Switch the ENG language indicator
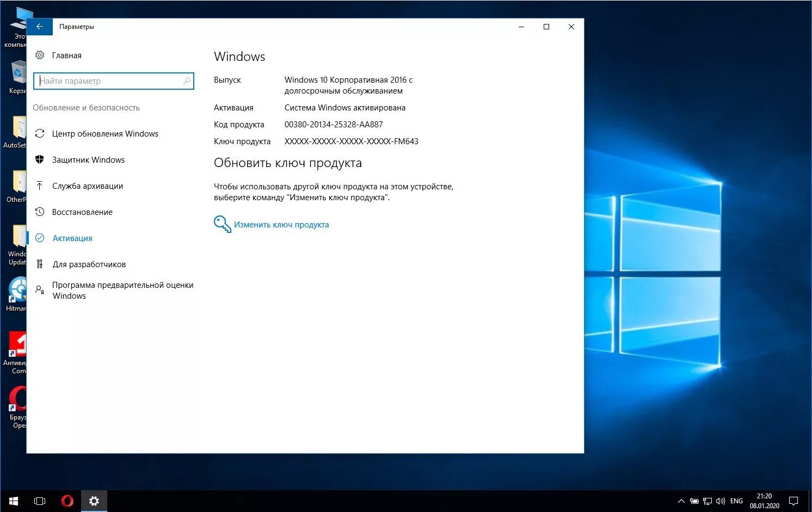The image size is (812, 512). click(x=736, y=501)
